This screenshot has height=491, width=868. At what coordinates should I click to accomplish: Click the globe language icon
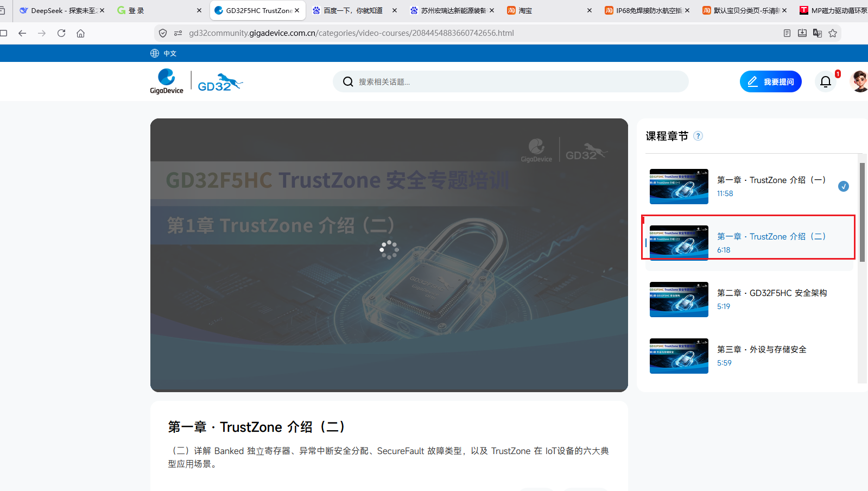coord(155,53)
